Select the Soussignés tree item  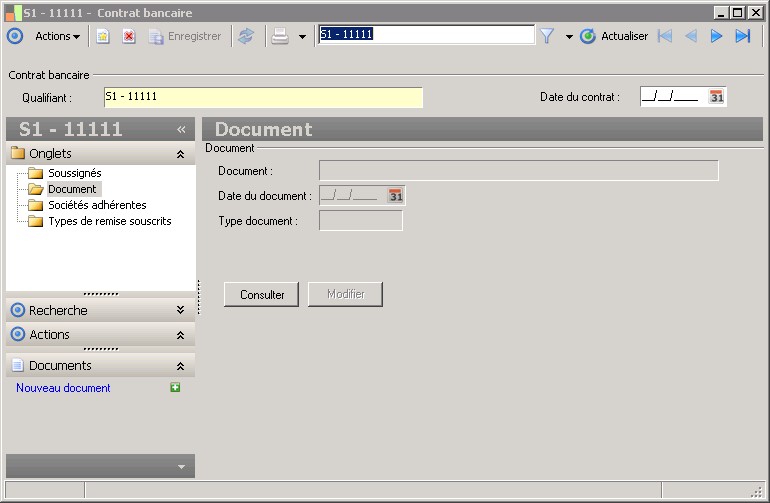pos(75,173)
